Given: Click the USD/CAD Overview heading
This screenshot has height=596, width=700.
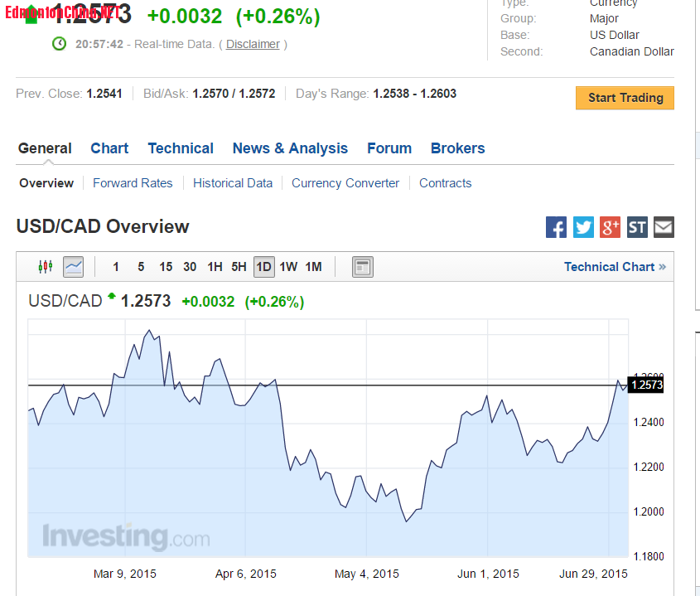Looking at the screenshot, I should tap(103, 226).
